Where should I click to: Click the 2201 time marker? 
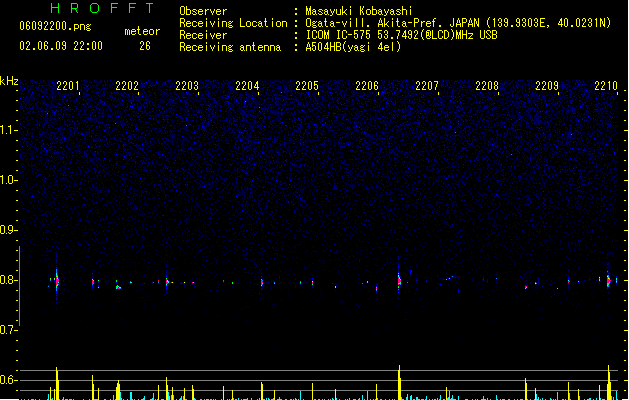pyautogui.click(x=68, y=86)
